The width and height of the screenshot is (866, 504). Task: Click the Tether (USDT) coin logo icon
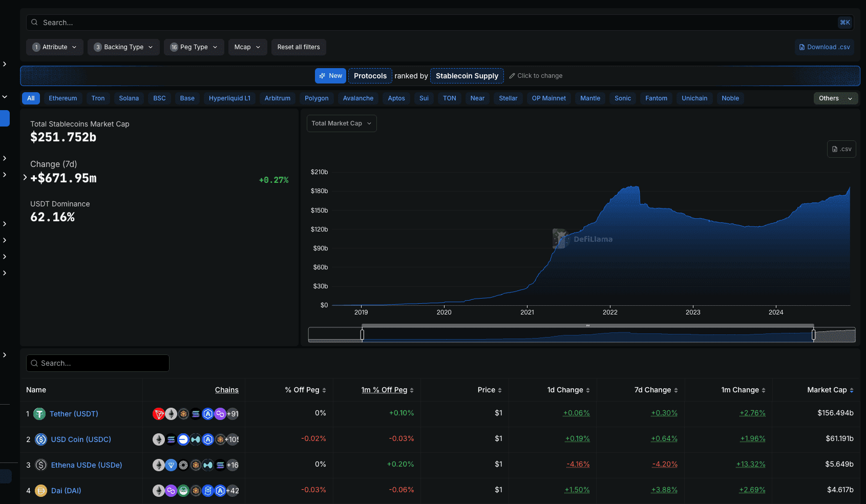click(x=39, y=414)
